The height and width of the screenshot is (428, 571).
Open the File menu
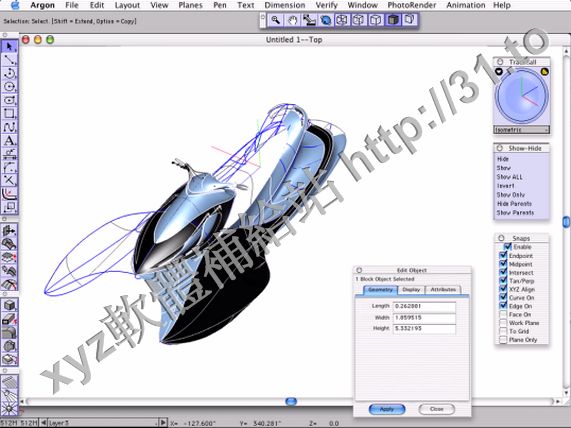pos(71,5)
